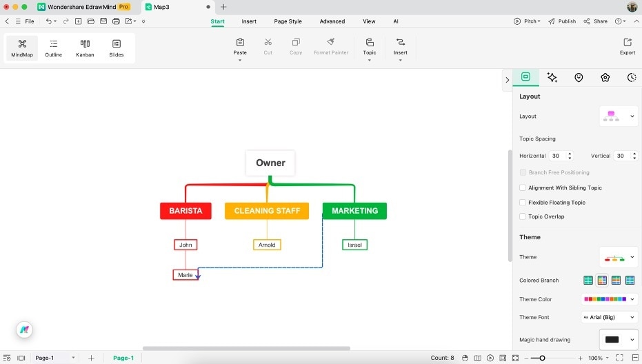Screen dimensions: 642x364
Task: Open the AI sparkle panel tab
Action: point(552,77)
